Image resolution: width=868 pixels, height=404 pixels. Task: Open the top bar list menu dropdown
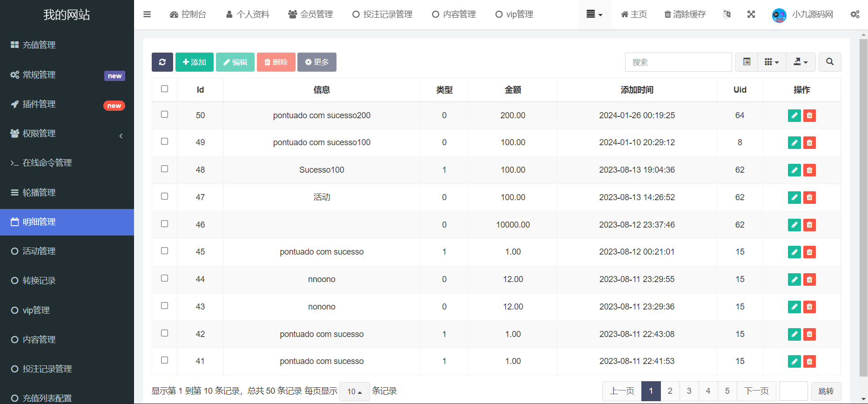594,14
